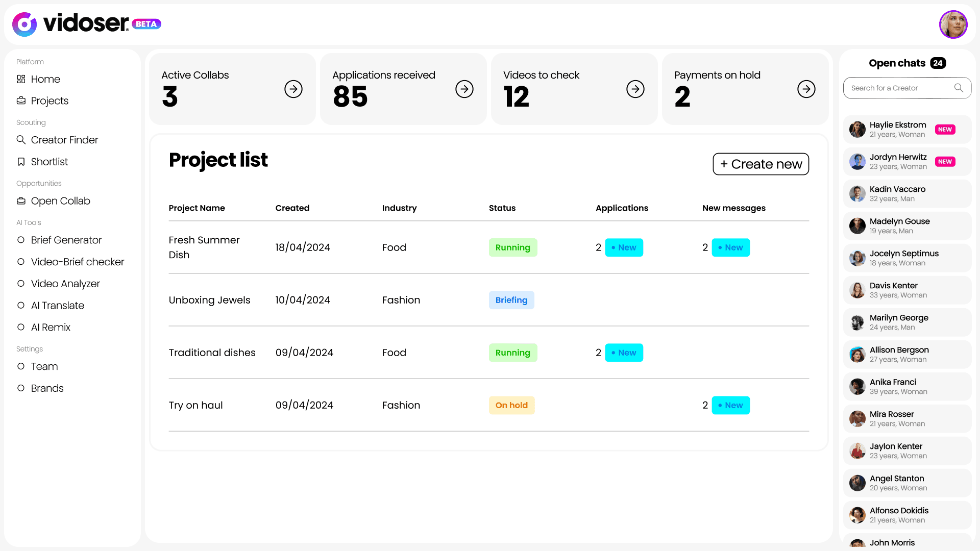Click the Vidoser logo icon
Screen dimensions: 980x551
24,24
